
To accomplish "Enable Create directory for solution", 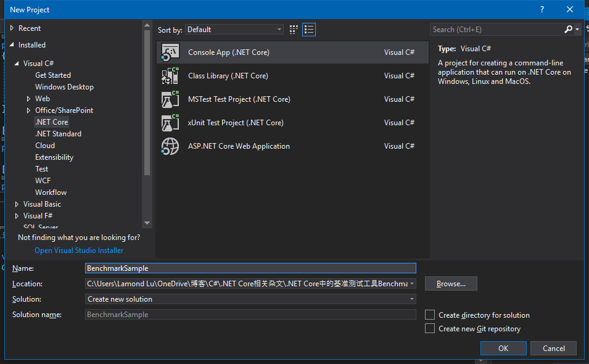I will click(x=430, y=315).
